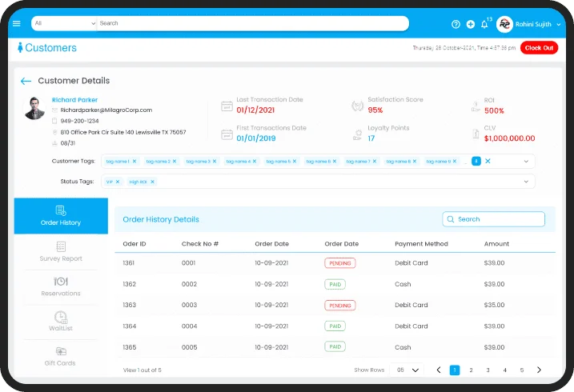Open the Show Rows count dropdown
The width and height of the screenshot is (574, 392).
pos(407,370)
